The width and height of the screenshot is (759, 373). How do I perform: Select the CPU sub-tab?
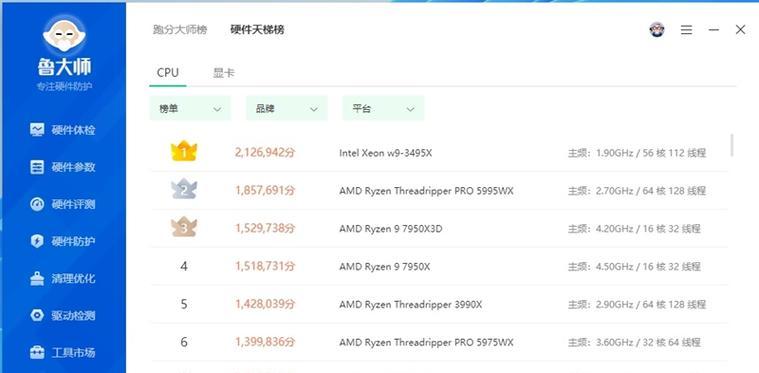(x=167, y=73)
